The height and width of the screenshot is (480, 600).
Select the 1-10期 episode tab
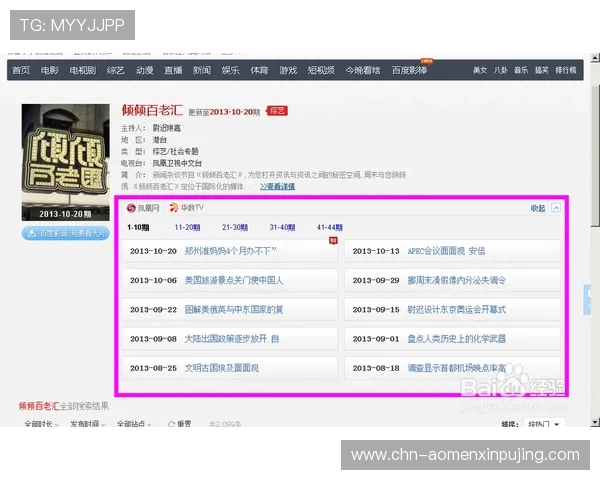click(x=138, y=227)
